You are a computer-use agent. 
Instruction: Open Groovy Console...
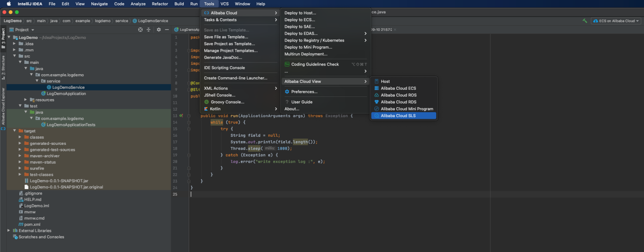tap(240, 102)
